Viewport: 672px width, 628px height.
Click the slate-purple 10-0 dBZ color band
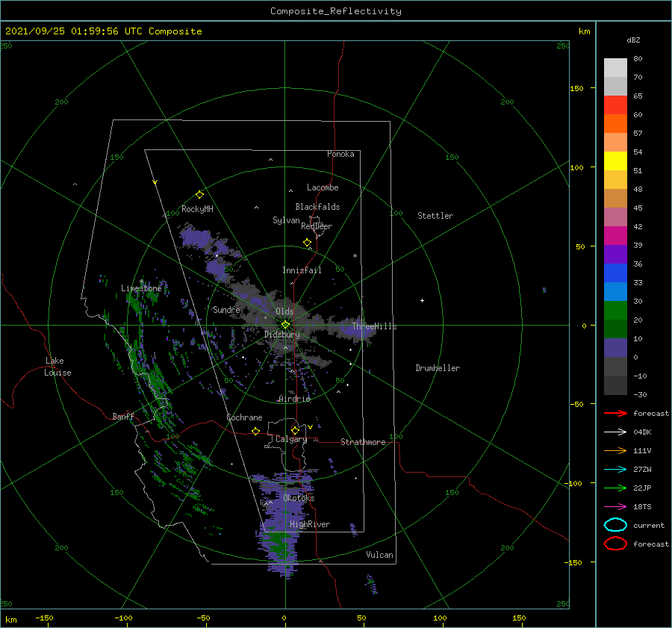click(615, 348)
